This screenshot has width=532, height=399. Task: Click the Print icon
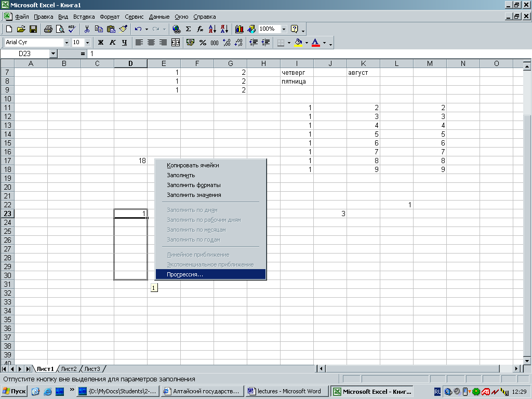(x=48, y=29)
